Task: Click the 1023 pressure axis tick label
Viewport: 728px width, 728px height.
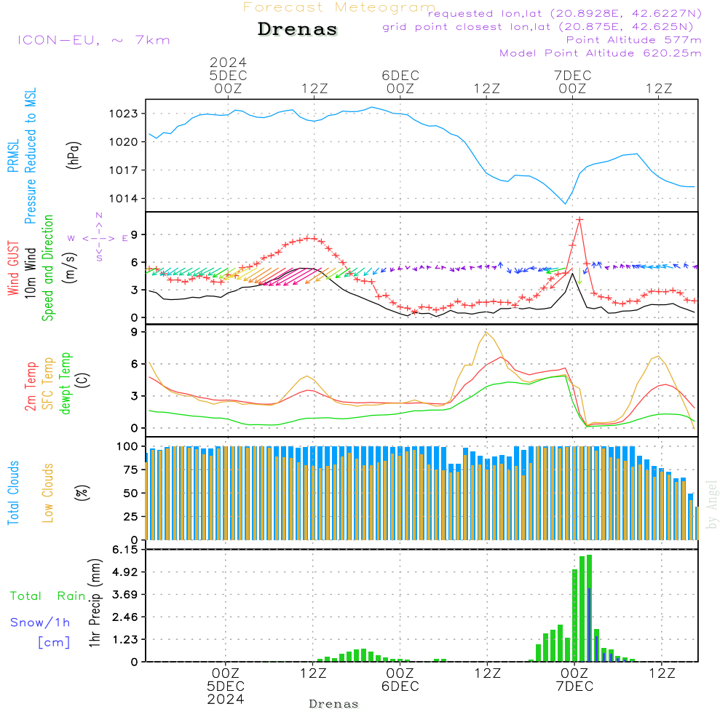Action: coord(123,114)
